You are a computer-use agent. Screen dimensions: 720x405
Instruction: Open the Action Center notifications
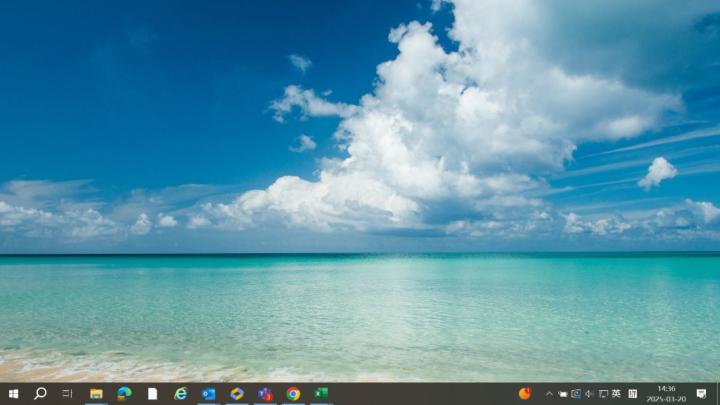pyautogui.click(x=701, y=394)
